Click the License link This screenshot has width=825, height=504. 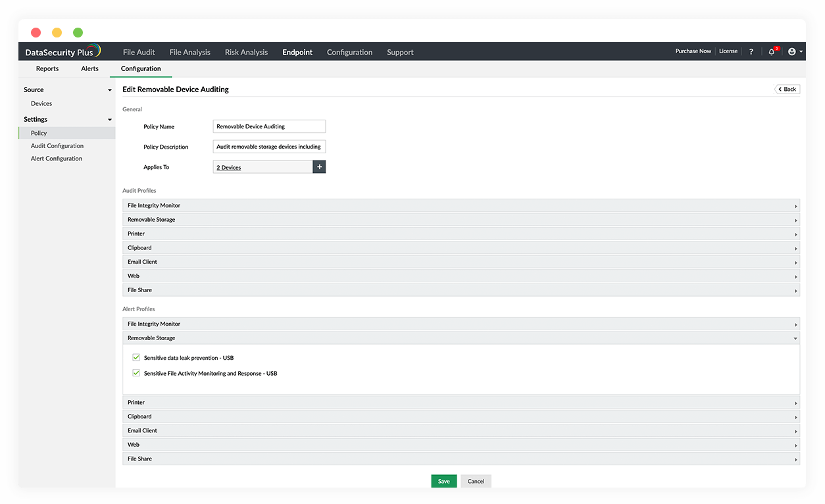[x=728, y=51]
